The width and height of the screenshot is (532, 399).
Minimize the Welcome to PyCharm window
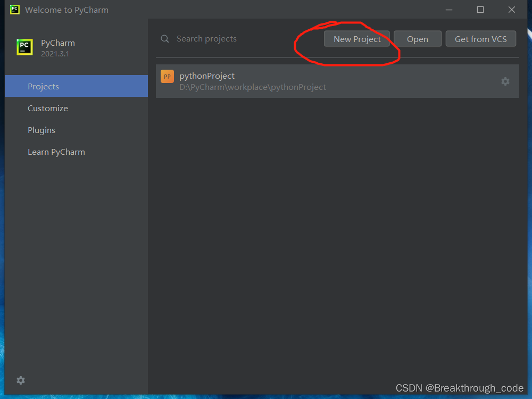pos(449,10)
